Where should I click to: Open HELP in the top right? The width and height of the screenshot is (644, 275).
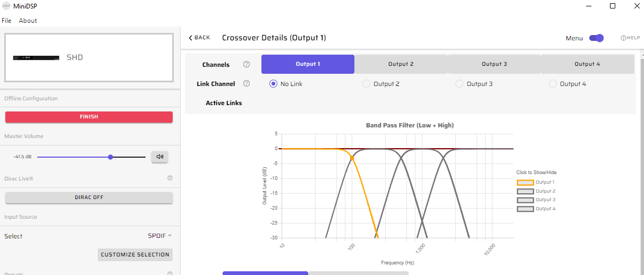pyautogui.click(x=630, y=38)
